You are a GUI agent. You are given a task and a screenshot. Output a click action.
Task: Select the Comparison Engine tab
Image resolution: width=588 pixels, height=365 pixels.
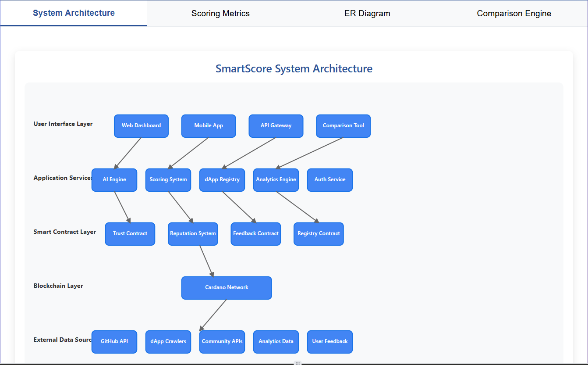(514, 13)
